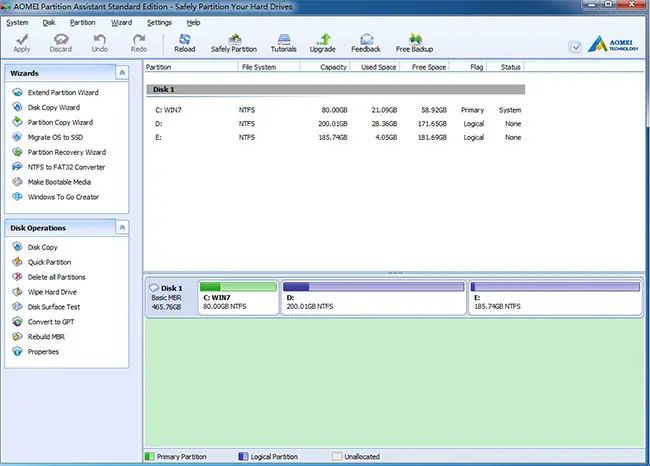The width and height of the screenshot is (650, 466).
Task: Click the Flag column header
Action: [468, 67]
